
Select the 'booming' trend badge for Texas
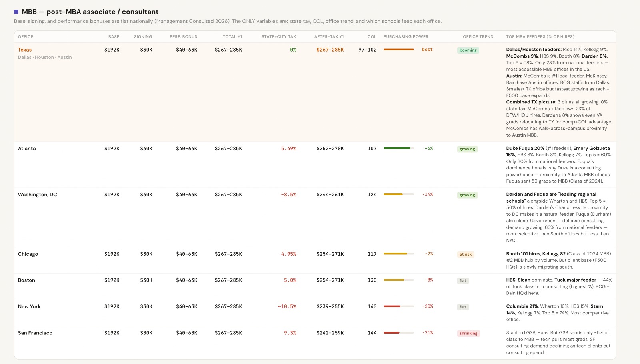(468, 50)
